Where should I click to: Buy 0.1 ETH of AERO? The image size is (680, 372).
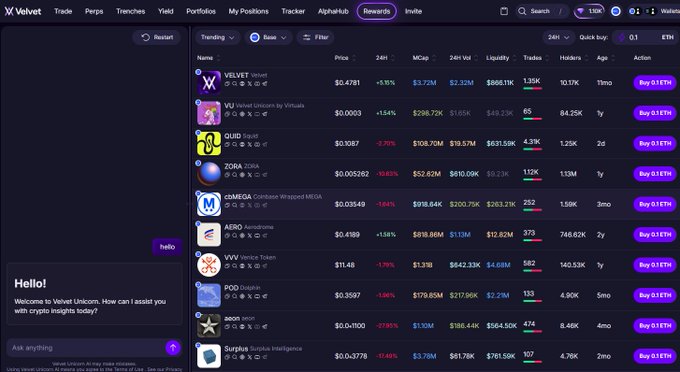[x=655, y=234]
